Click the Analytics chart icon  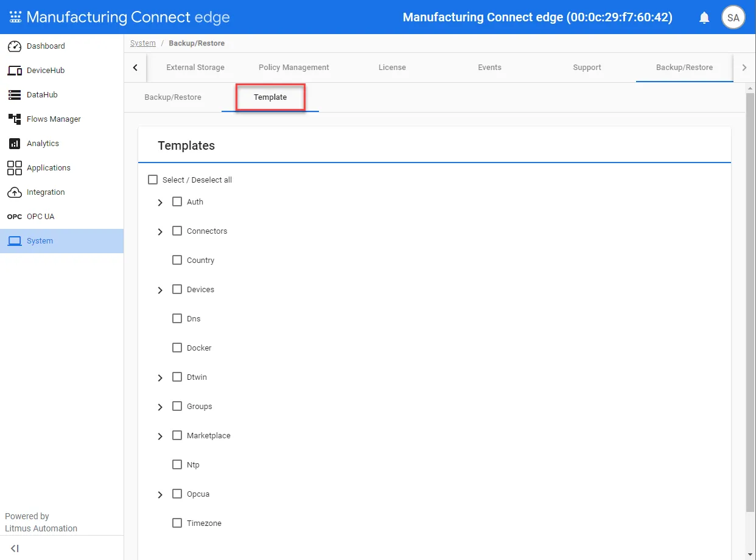[x=15, y=144]
